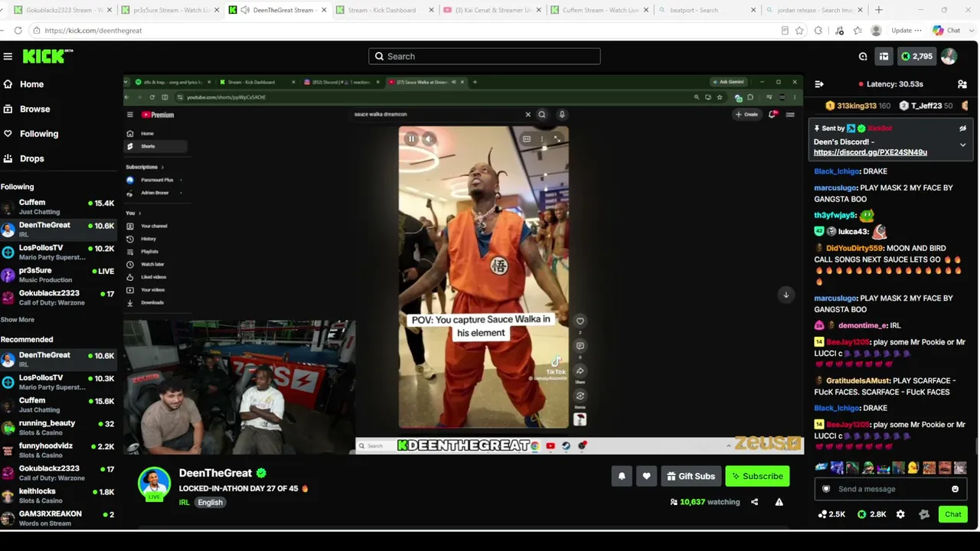This screenshot has width=980, height=551.
Task: Open the 2,795 KICKs balance button
Action: (916, 56)
